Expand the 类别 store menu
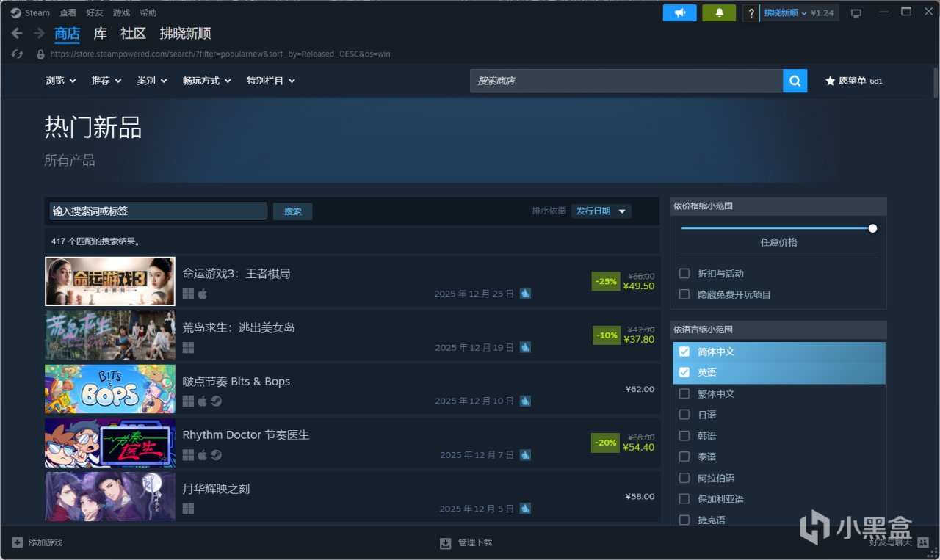This screenshot has width=940, height=560. (152, 81)
